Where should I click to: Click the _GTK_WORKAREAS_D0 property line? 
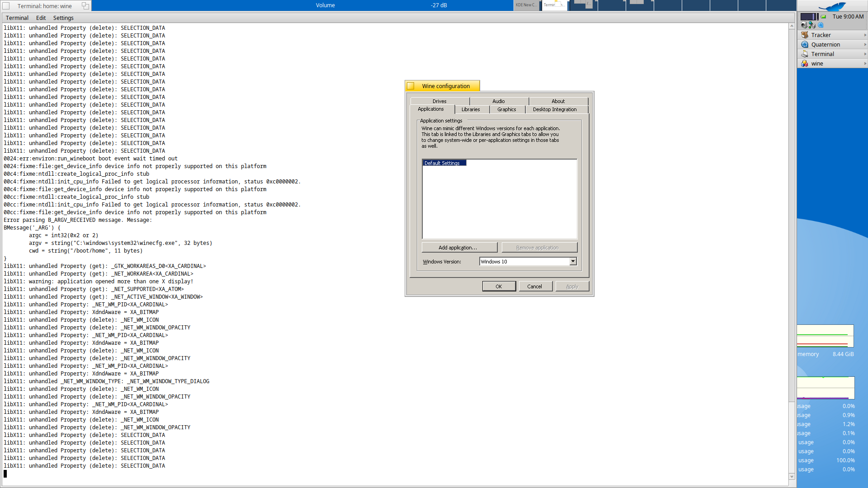tap(105, 266)
